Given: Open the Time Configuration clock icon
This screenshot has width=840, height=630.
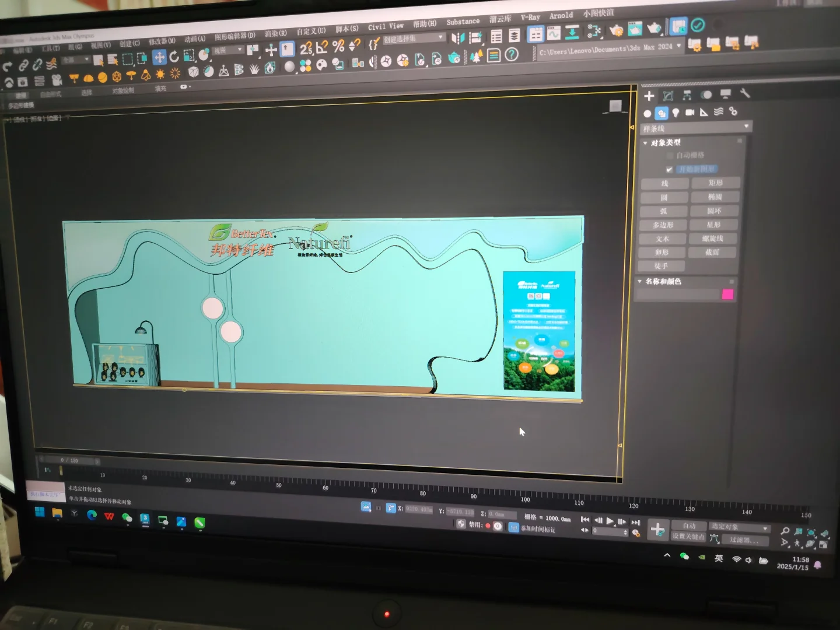Looking at the screenshot, I should (636, 533).
